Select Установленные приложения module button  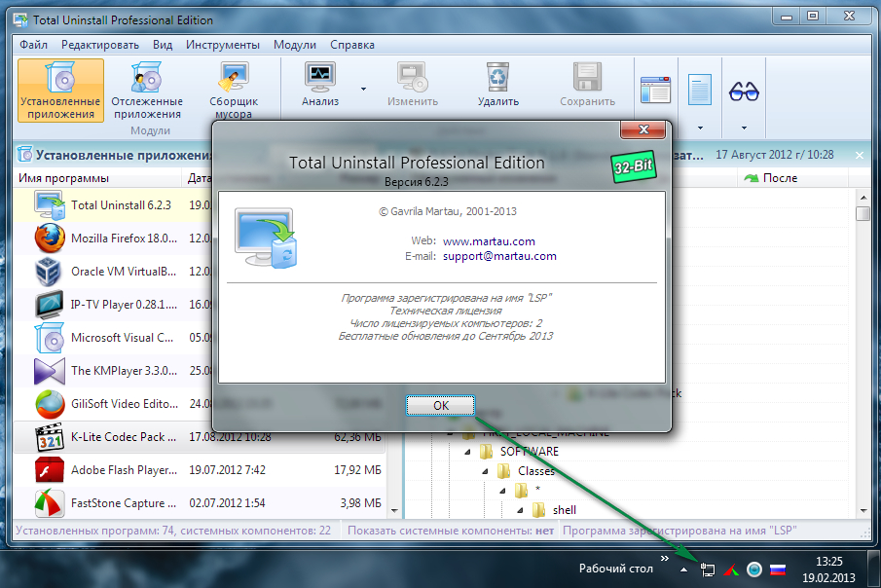(60, 91)
